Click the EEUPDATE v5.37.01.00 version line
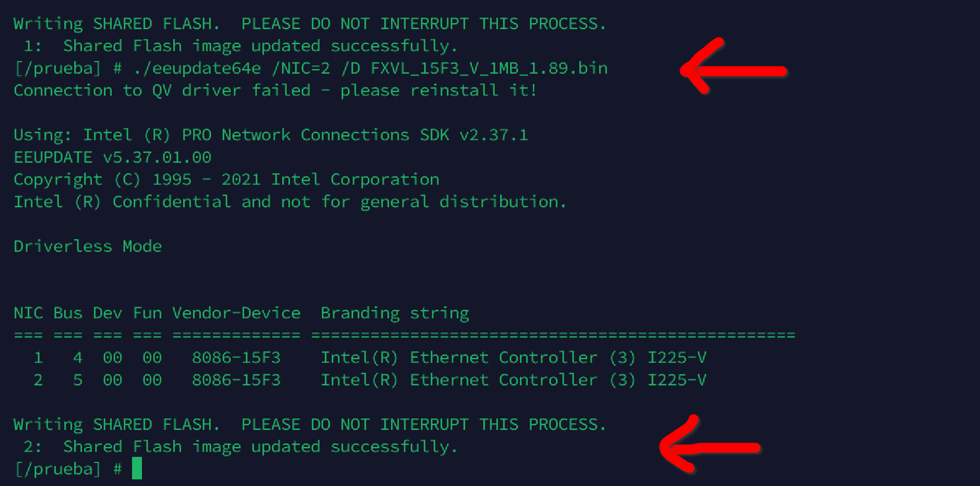 point(112,157)
